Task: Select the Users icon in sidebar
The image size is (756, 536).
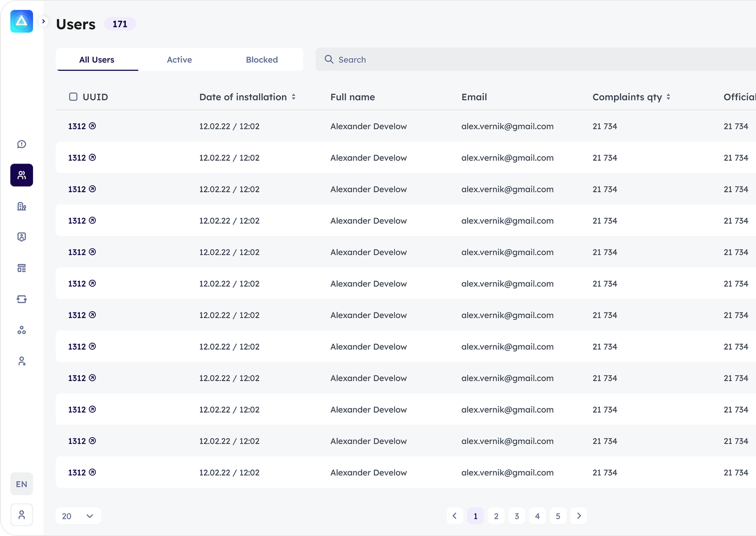Action: click(x=21, y=175)
